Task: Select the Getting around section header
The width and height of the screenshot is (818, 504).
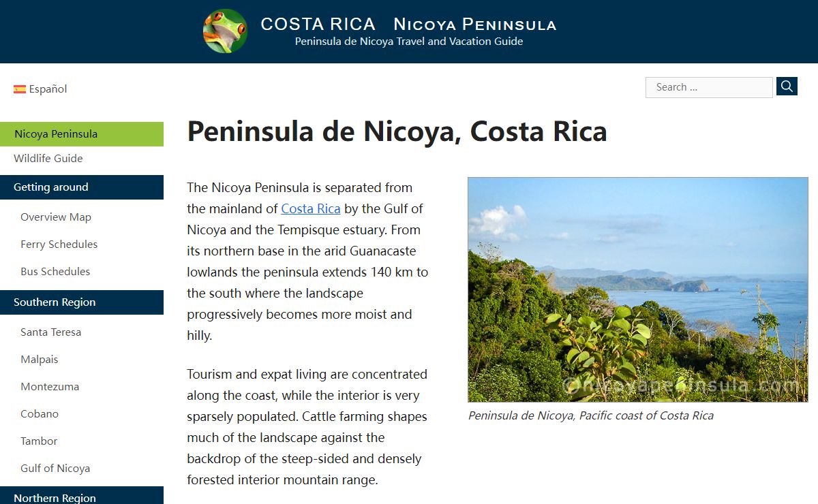Action: click(51, 187)
